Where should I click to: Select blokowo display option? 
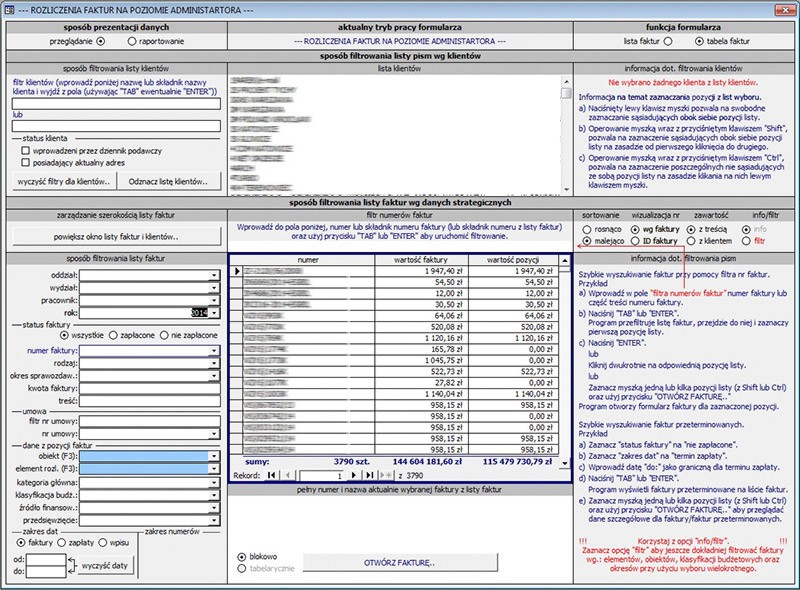(x=242, y=557)
